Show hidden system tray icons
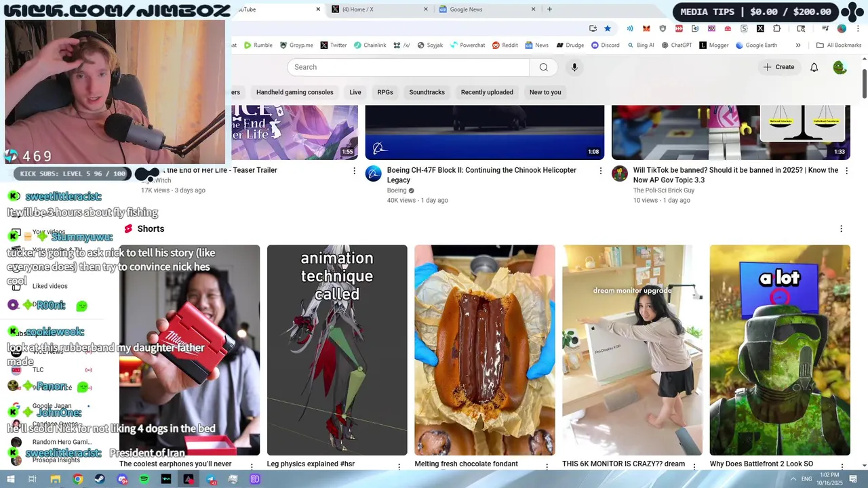Screen dimensions: 868x488 pyautogui.click(x=793, y=479)
